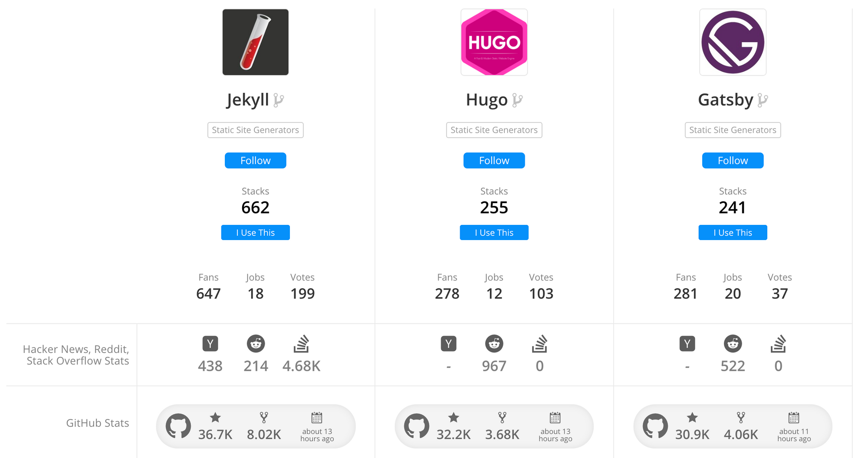This screenshot has height=458, width=868.
Task: Open Hugo's GitHub octocat icon
Action: pyautogui.click(x=417, y=426)
